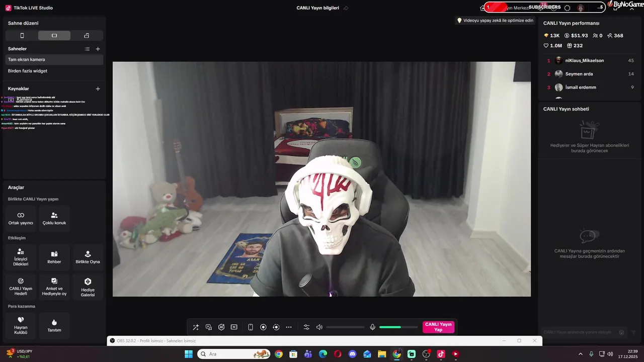Image resolution: width=644 pixels, height=362 pixels.
Task: Open Çoklu konuk tool
Action: click(x=54, y=218)
